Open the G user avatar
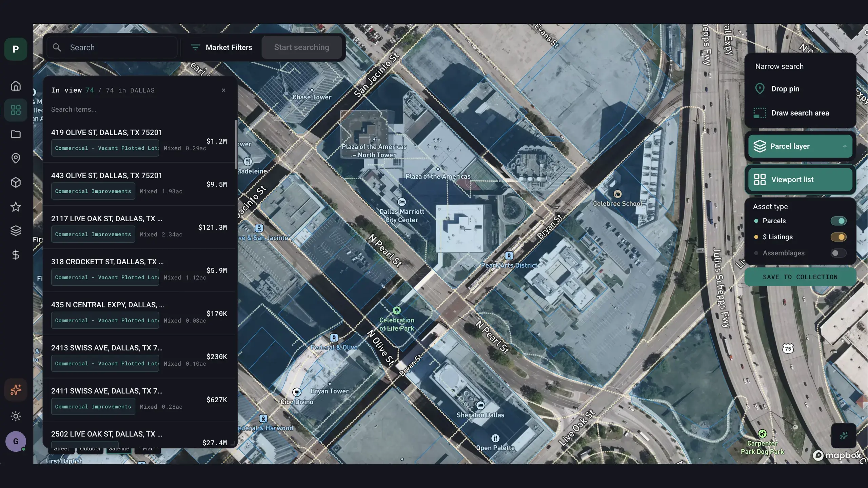Screen dimensions: 868x488 pyautogui.click(x=16, y=441)
